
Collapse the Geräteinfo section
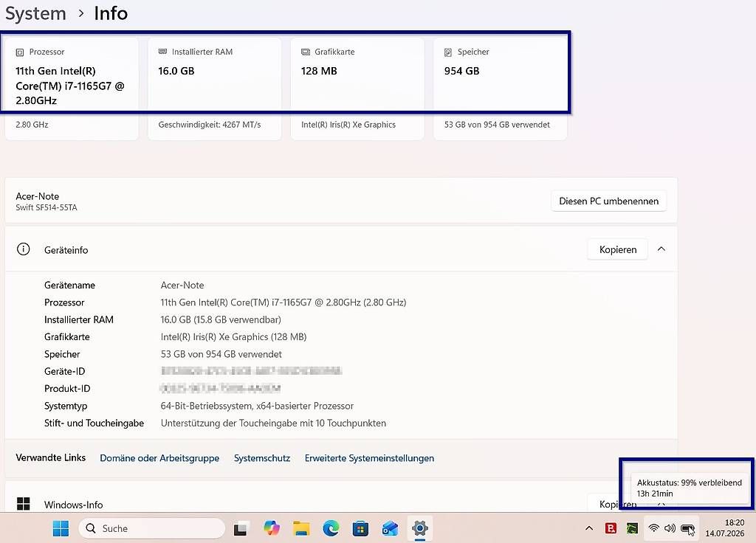[x=661, y=249]
